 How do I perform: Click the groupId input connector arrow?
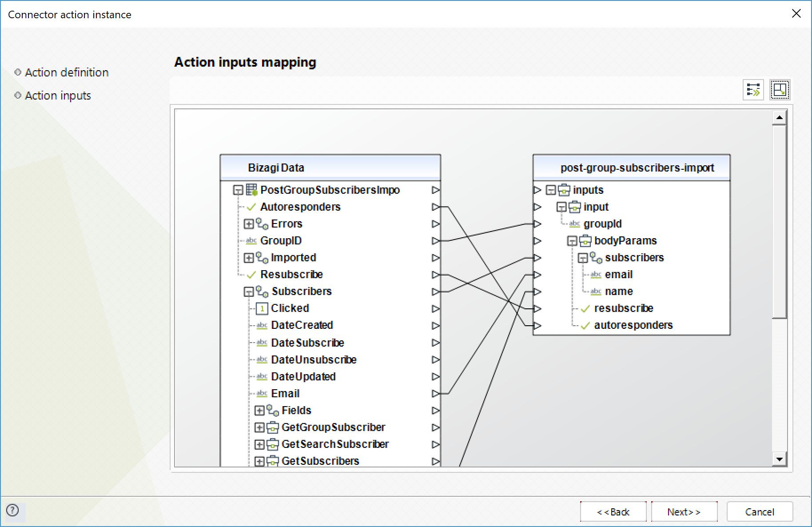pos(537,224)
